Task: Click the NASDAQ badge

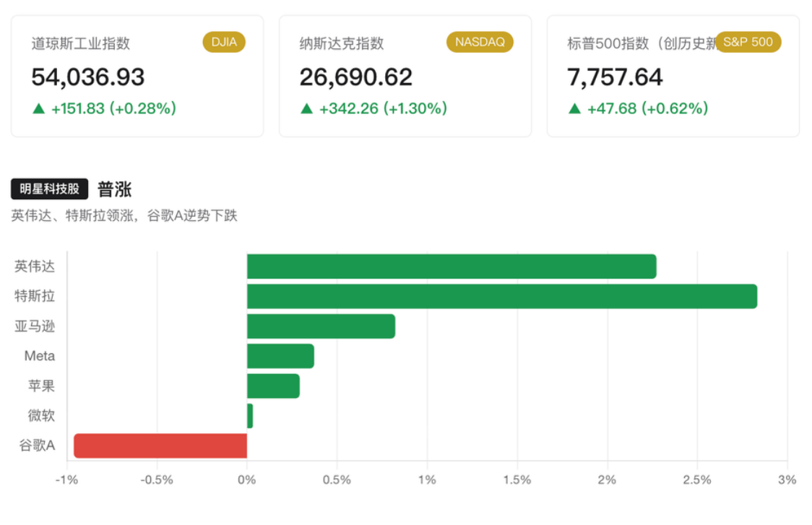Action: 480,42
